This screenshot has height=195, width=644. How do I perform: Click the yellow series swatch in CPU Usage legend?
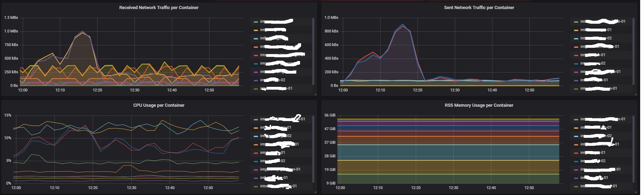[x=256, y=128]
